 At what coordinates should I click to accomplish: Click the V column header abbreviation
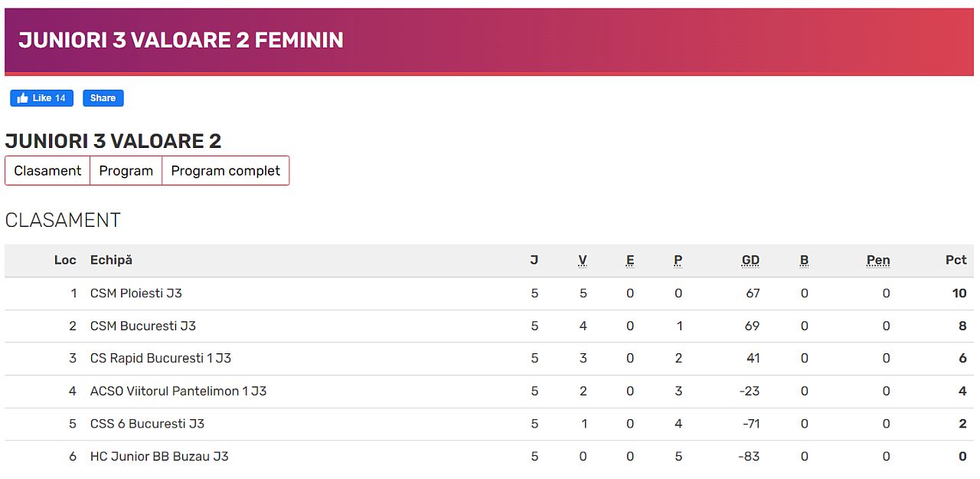pyautogui.click(x=583, y=261)
